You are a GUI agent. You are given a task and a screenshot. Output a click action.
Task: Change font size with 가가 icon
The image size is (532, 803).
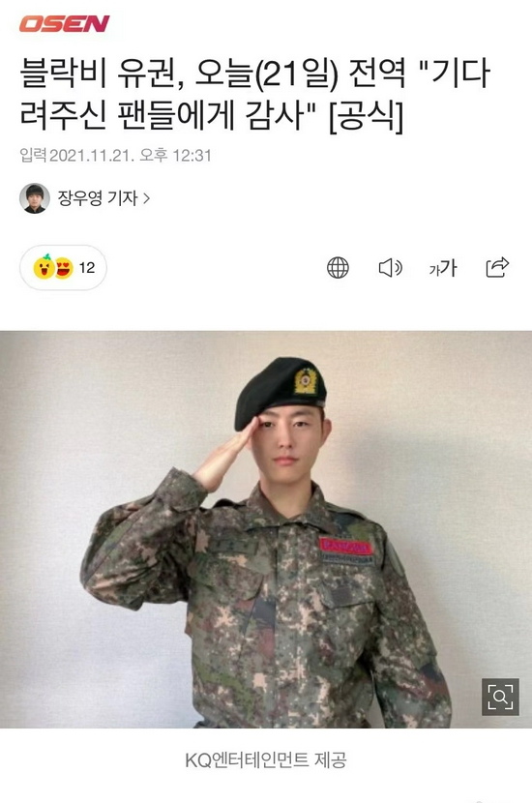(443, 267)
